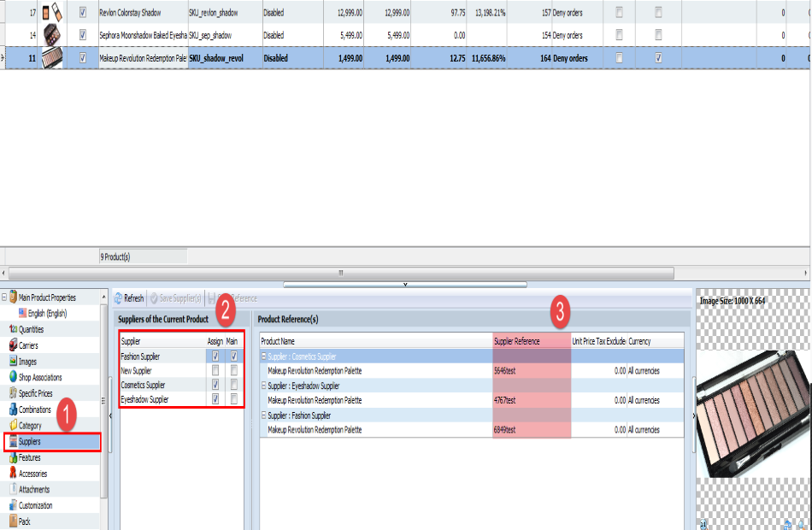Sort by the Supplier column header
812x530 pixels.
coord(163,341)
